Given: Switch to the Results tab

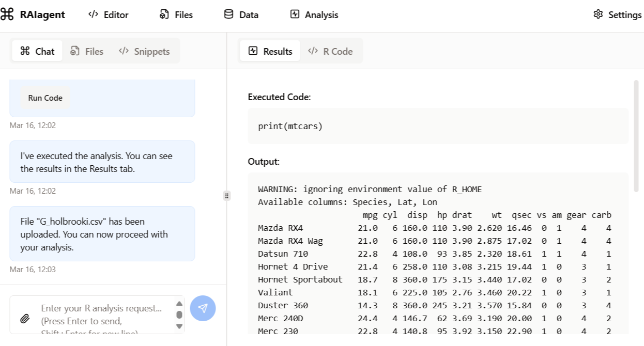Looking at the screenshot, I should [270, 51].
